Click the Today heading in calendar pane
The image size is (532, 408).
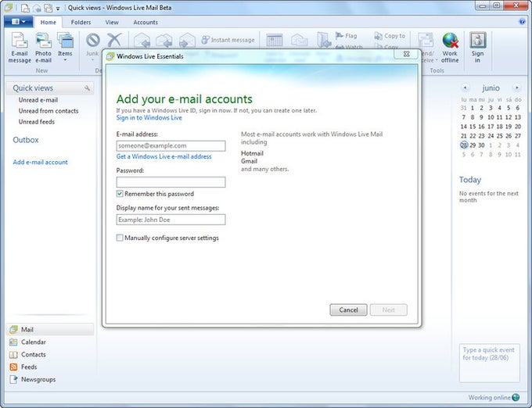click(x=470, y=180)
